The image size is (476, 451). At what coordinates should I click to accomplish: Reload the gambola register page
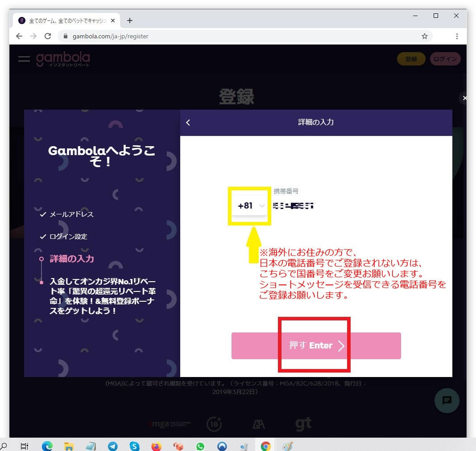48,36
